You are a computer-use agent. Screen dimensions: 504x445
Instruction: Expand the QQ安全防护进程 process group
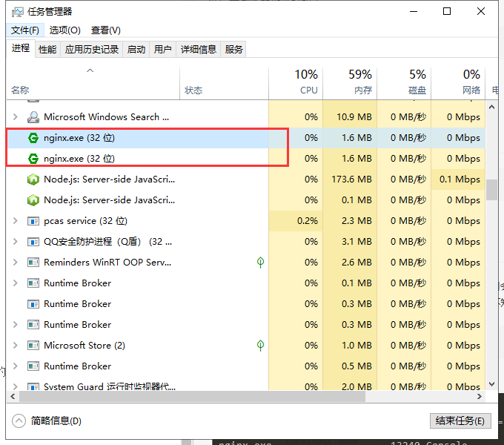pyautogui.click(x=15, y=242)
